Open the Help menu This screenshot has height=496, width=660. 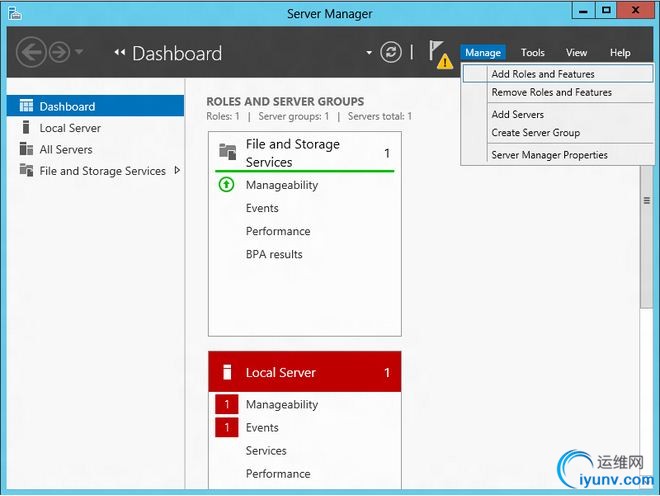coord(620,53)
